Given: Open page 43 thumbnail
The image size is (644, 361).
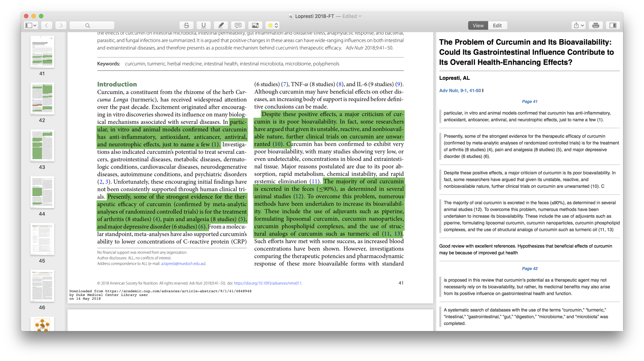Looking at the screenshot, I should click(x=42, y=145).
